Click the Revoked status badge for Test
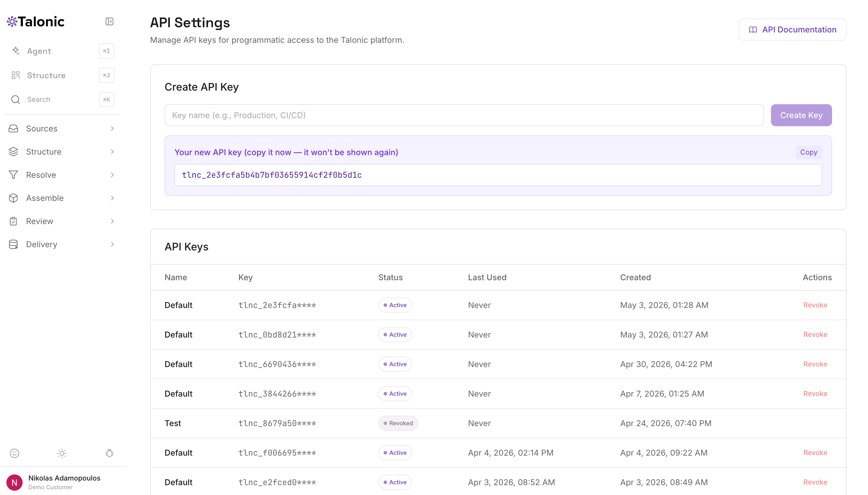 pyautogui.click(x=398, y=423)
